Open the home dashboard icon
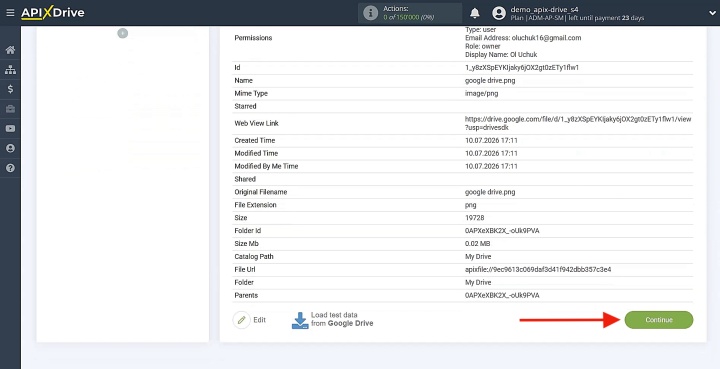Screen dimensions: 720x369 pyautogui.click(x=10, y=50)
